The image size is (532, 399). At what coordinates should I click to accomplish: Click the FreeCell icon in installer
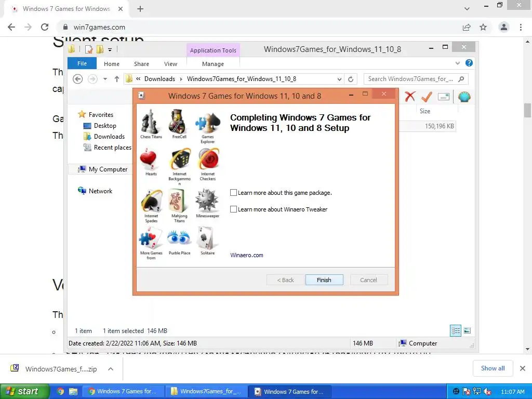[179, 122]
